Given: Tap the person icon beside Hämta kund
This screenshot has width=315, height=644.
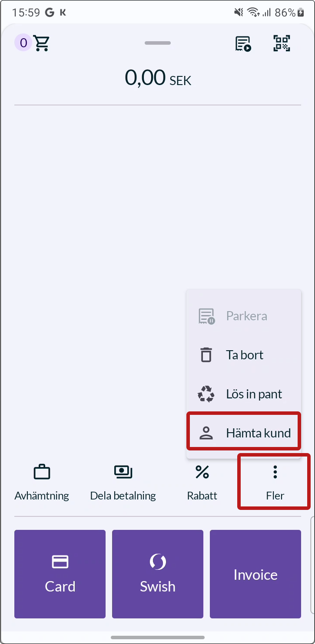Looking at the screenshot, I should (x=206, y=433).
